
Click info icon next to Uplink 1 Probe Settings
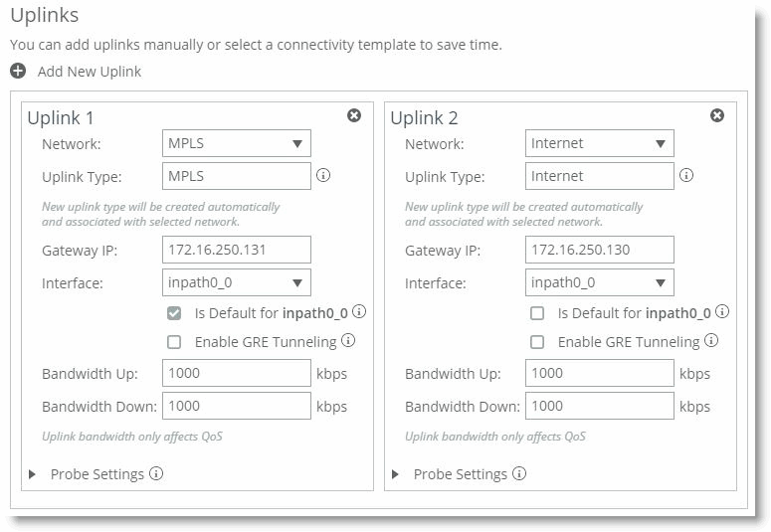[156, 474]
